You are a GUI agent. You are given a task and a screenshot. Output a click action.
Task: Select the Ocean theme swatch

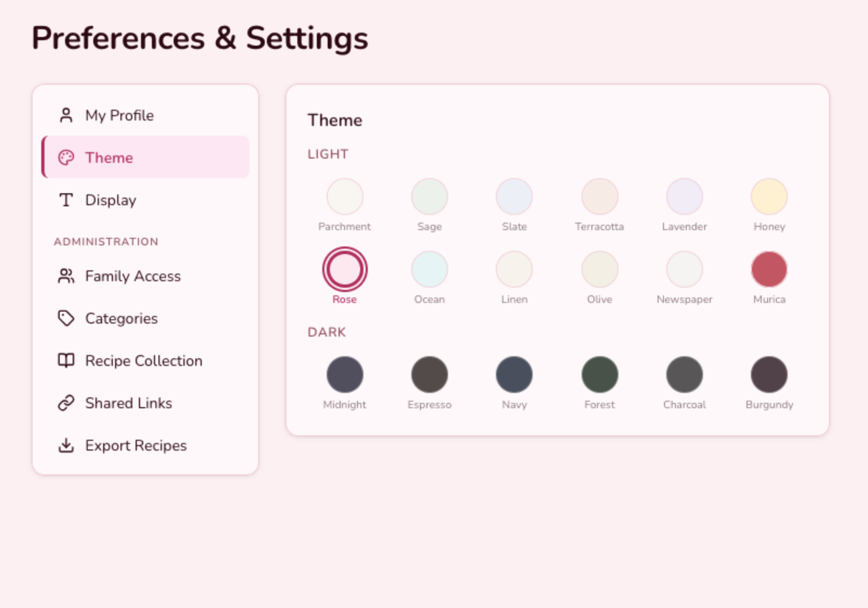(x=430, y=269)
